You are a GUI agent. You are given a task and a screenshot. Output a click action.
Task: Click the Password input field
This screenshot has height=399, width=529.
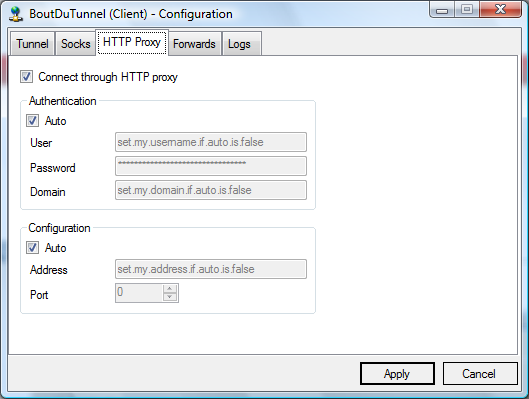(x=211, y=166)
